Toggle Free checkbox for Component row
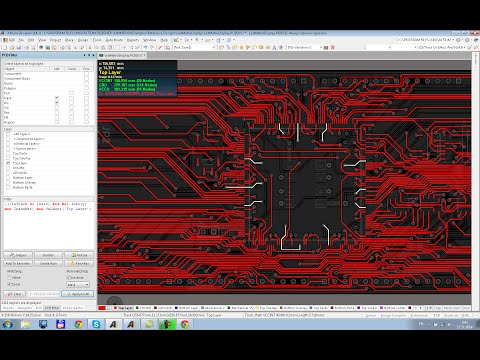480x360 pixels. [86, 74]
